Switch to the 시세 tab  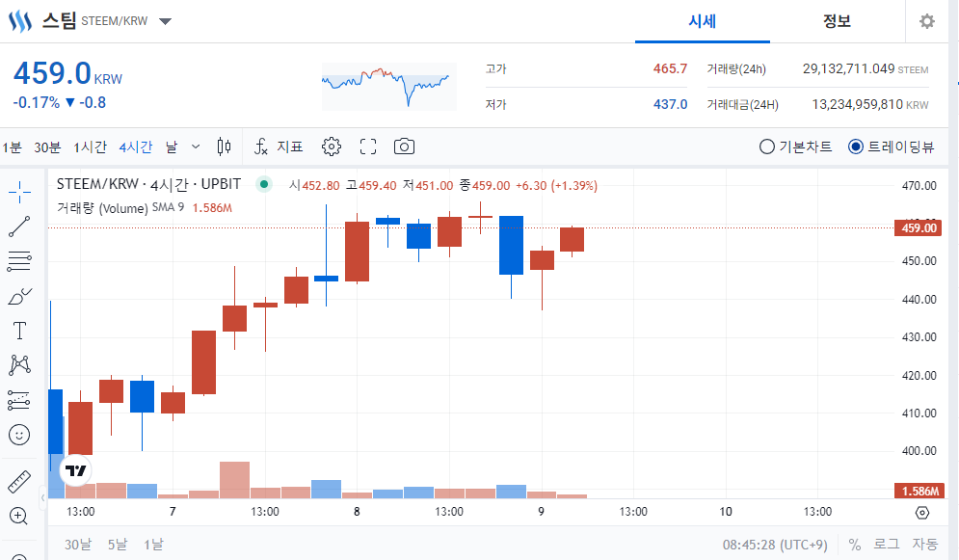702,21
